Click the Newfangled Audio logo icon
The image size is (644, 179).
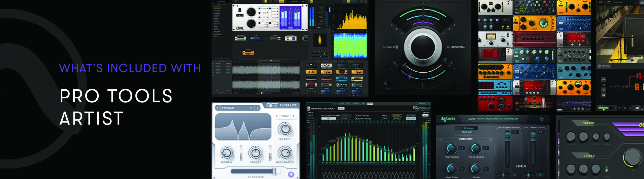(x=308, y=108)
